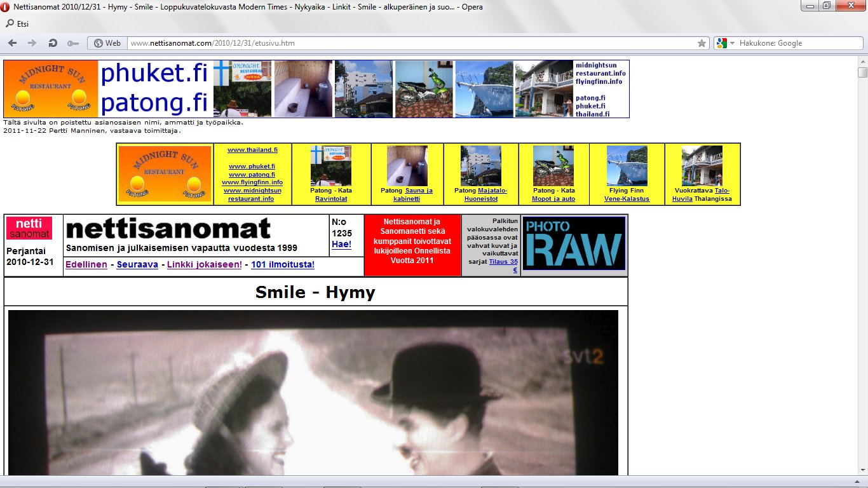
Task: Reload the page with the refresh icon
Action: pyautogui.click(x=53, y=43)
